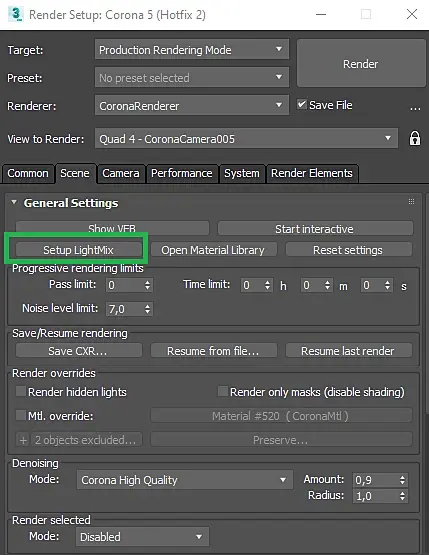Open the Save File ellipsis options
The image size is (429, 555).
(x=415, y=109)
